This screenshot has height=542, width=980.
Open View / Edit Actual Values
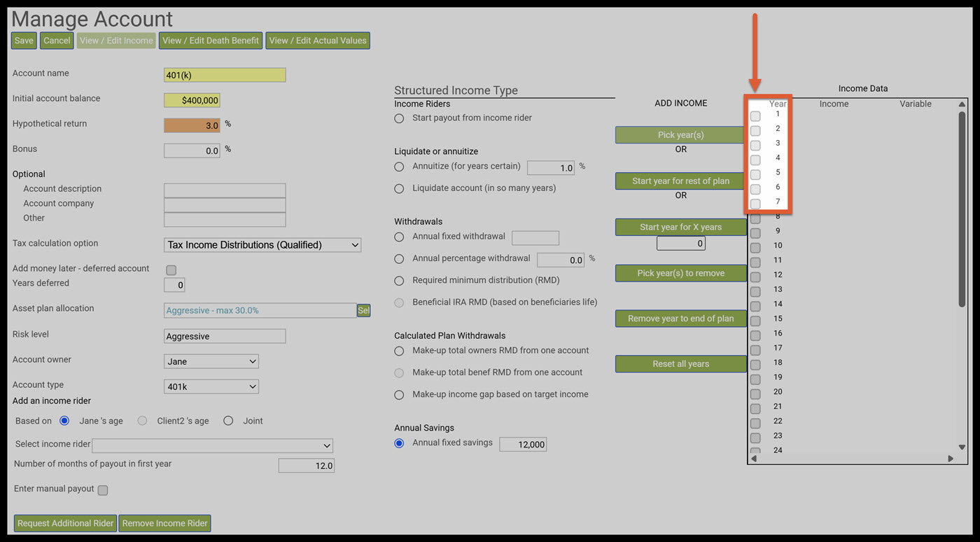tap(318, 41)
